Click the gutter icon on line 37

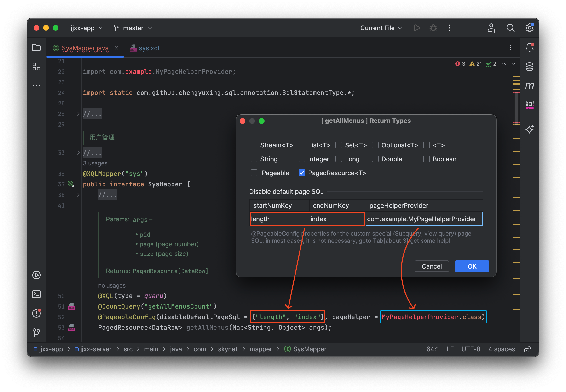pyautogui.click(x=71, y=184)
